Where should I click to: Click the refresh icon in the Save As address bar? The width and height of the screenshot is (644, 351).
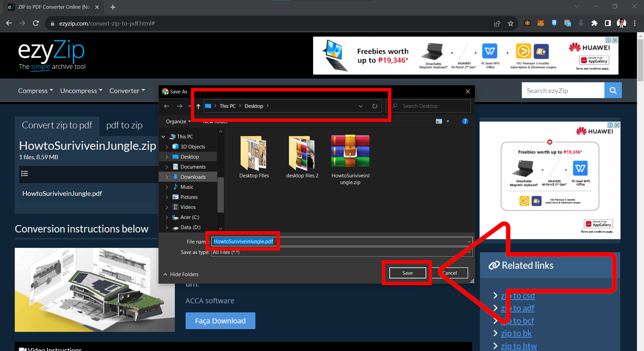tap(375, 106)
